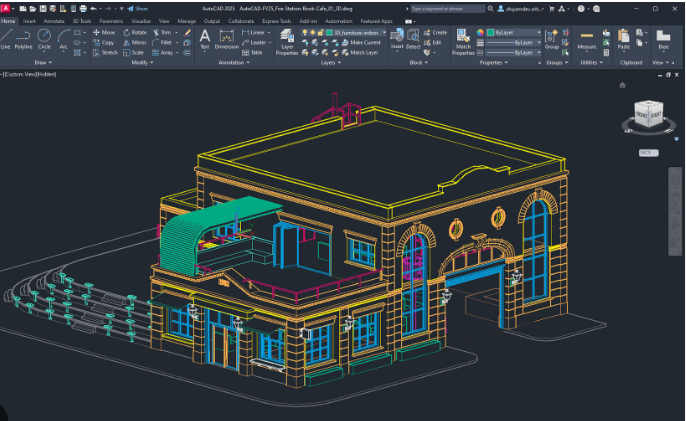
Task: Open the object color ByLayer dropdown
Action: (x=514, y=32)
